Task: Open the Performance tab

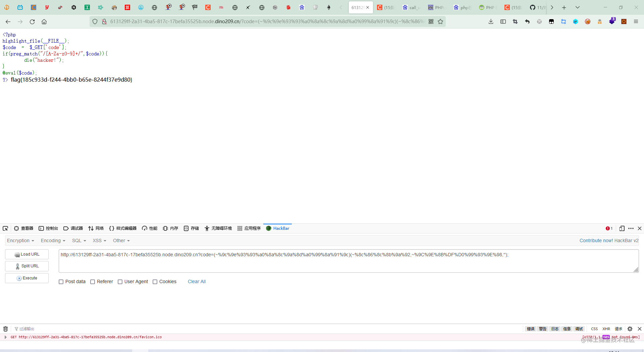Action: (150, 228)
